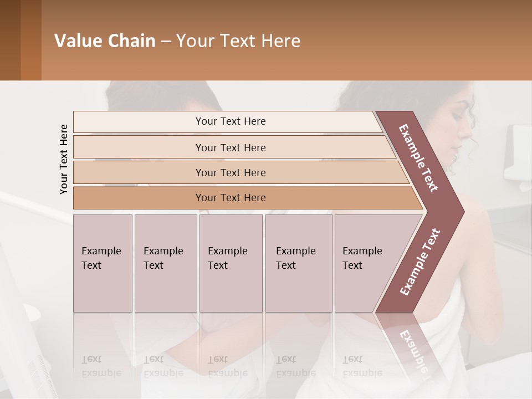The height and width of the screenshot is (399, 532).
Task: Select the upper chevron arm 'Example Text'
Action: point(418,158)
